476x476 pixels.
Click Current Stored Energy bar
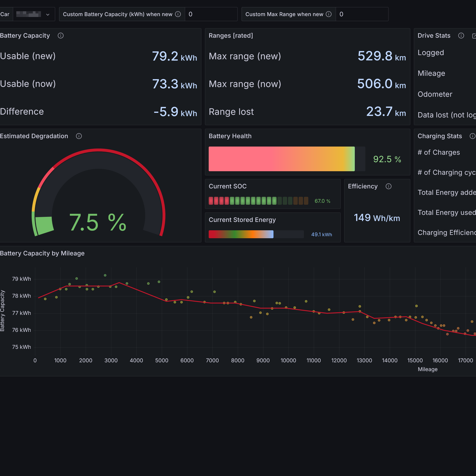tap(241, 234)
